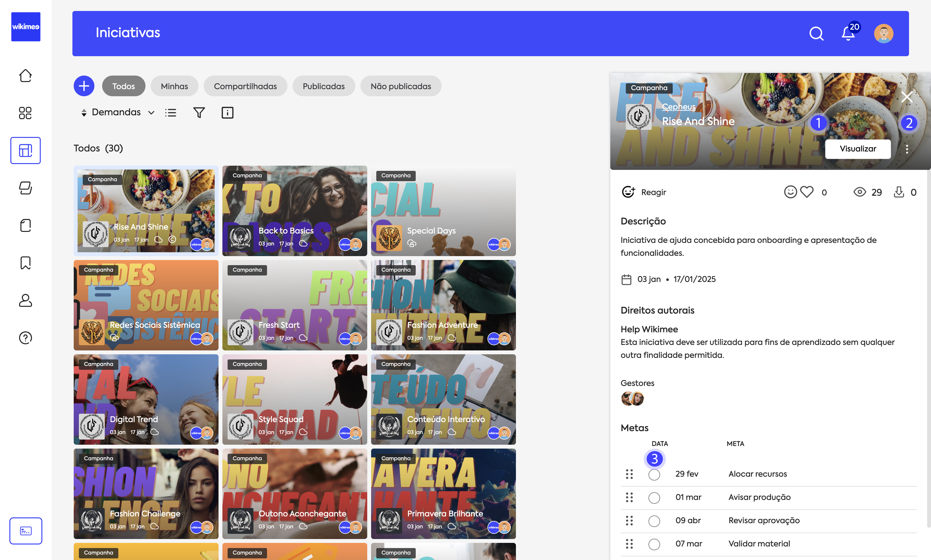Toggle the Revisar aprovação meta circle
Image resolution: width=931 pixels, height=560 pixels.
[654, 521]
